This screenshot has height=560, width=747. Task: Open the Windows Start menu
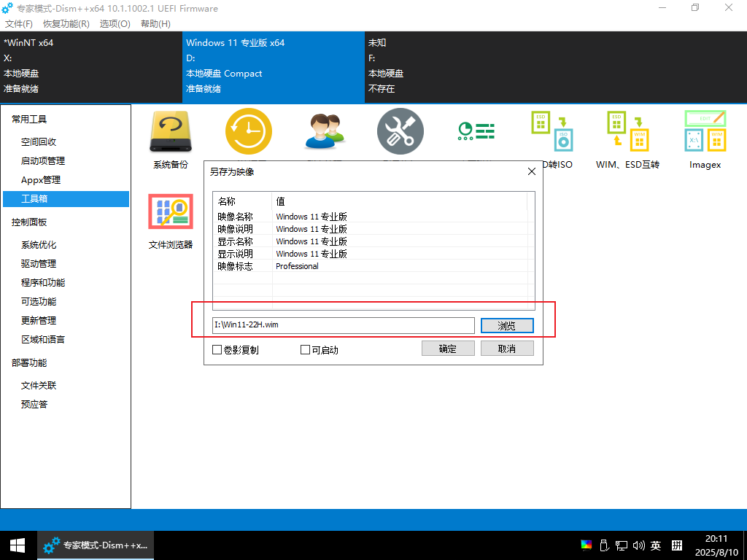18,545
